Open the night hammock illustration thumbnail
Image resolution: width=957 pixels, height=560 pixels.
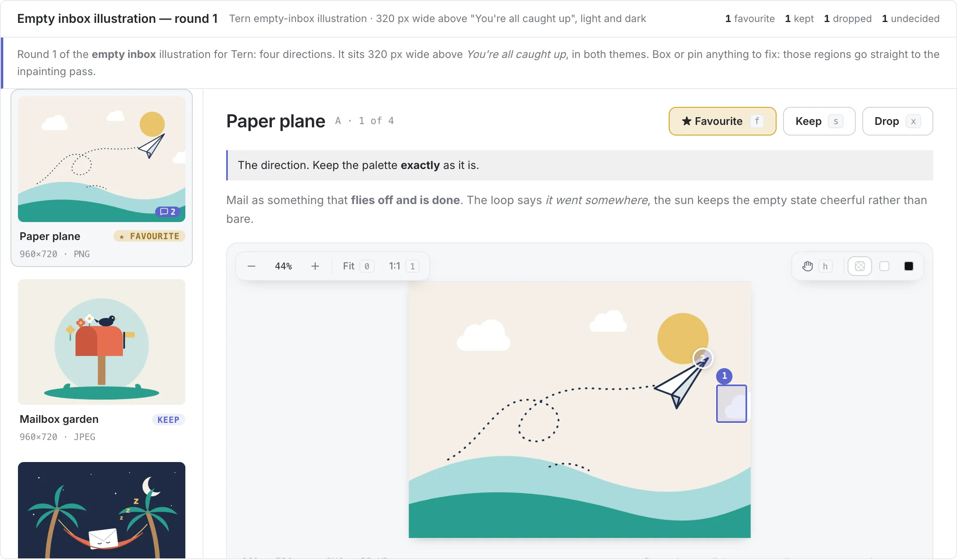(x=102, y=510)
